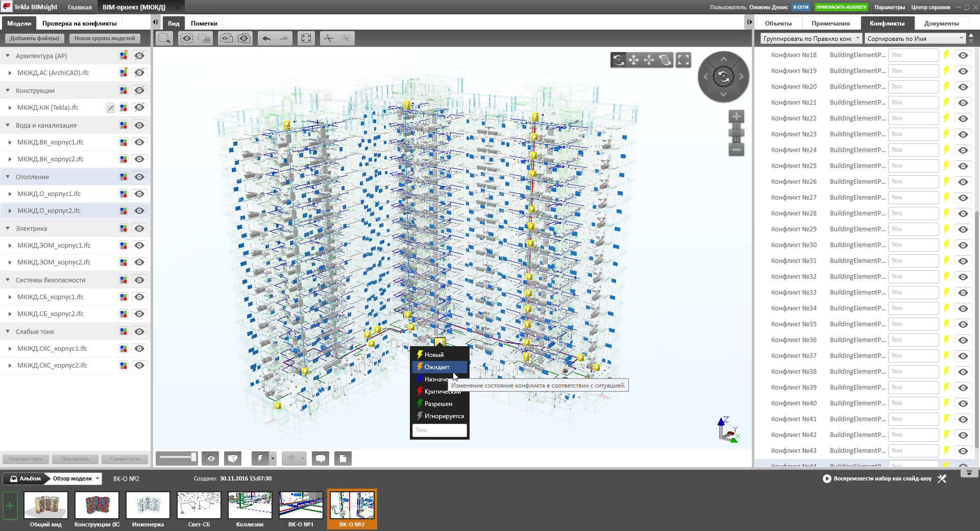Viewport: 980px width, 531px height.
Task: Toggle the eye icon for Конфликт №20
Action: [964, 87]
